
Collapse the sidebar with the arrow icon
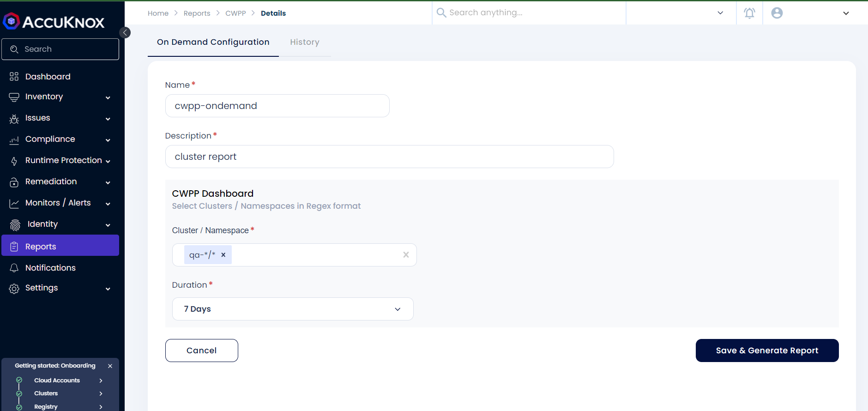click(x=125, y=32)
